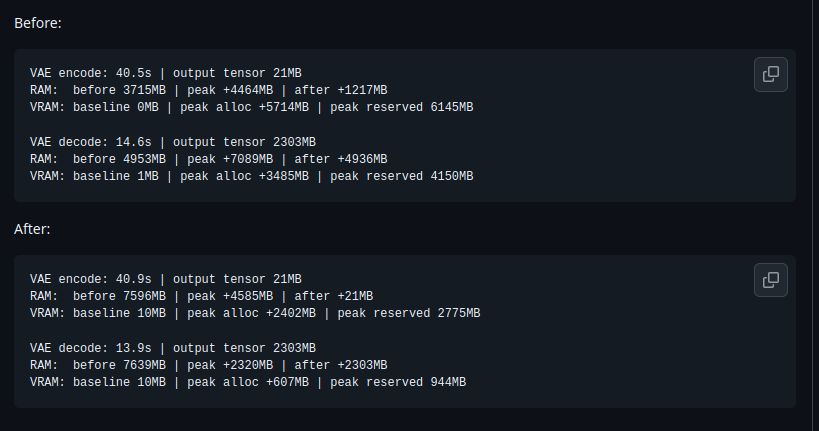
Task: Copy the After benchmark code block
Action: tap(770, 280)
